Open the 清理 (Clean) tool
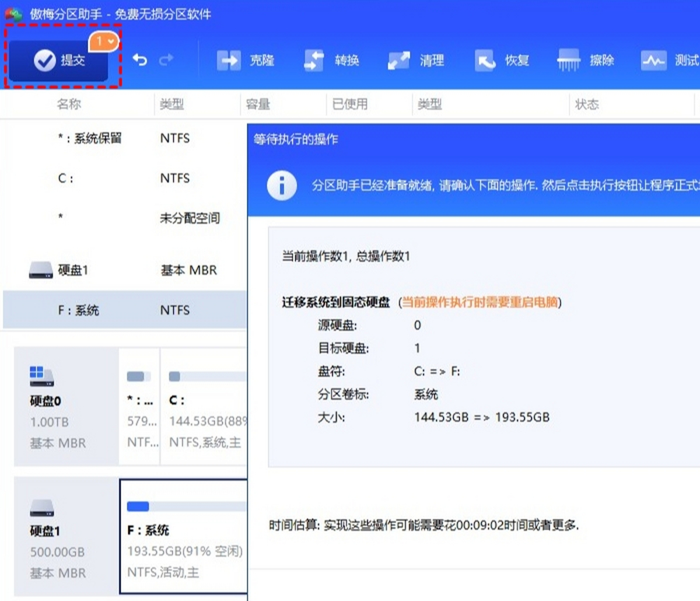The image size is (700, 601). click(416, 60)
